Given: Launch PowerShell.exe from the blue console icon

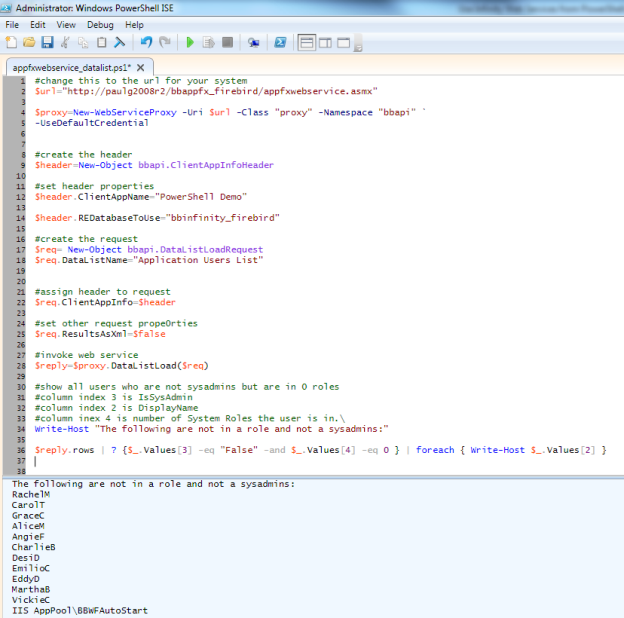Looking at the screenshot, I should (x=281, y=43).
